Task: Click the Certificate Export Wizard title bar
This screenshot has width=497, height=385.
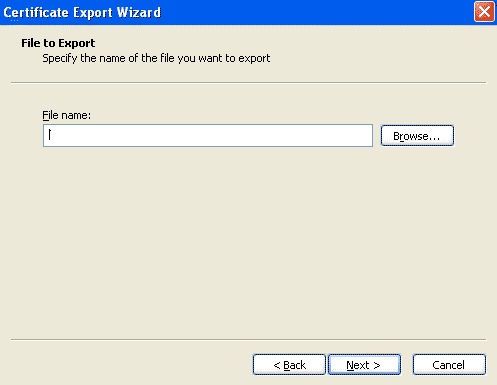Action: click(x=233, y=12)
